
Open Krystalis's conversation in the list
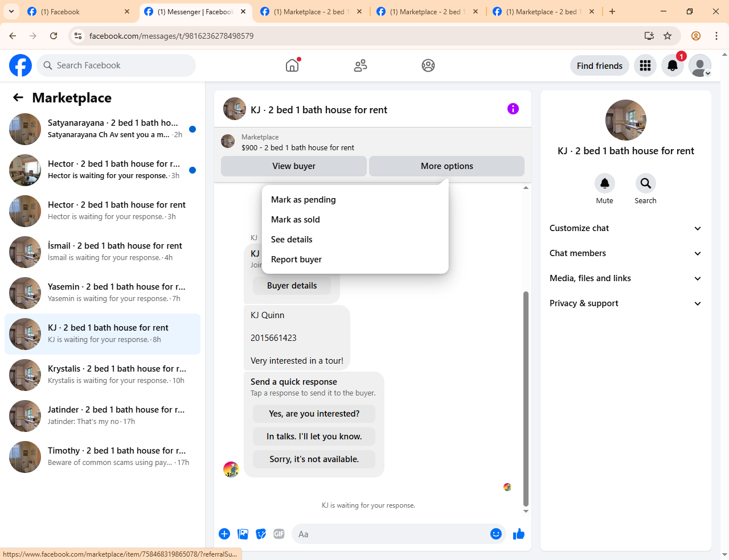point(103,375)
